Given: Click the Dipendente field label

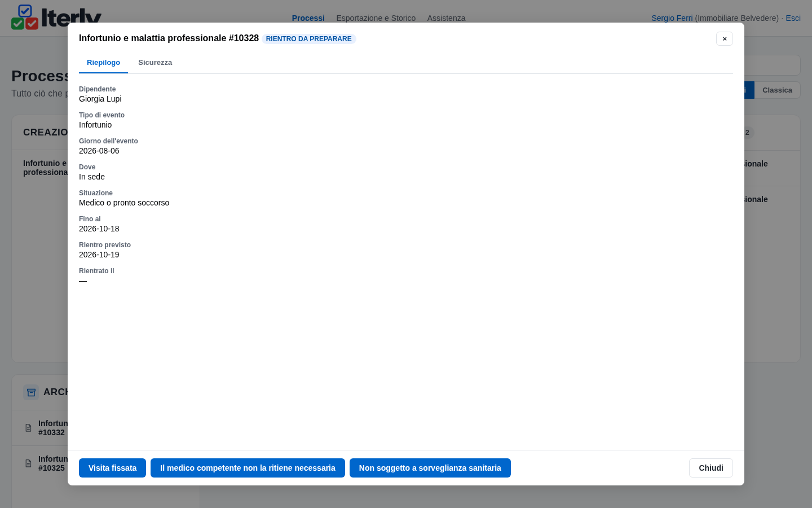Looking at the screenshot, I should point(97,89).
